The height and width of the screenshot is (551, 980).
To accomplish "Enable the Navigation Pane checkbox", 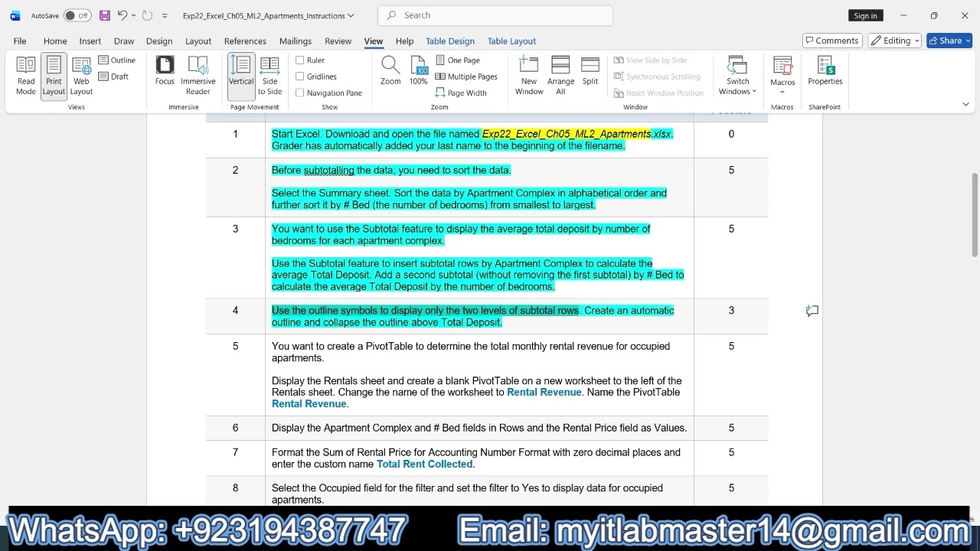I will pyautogui.click(x=300, y=93).
